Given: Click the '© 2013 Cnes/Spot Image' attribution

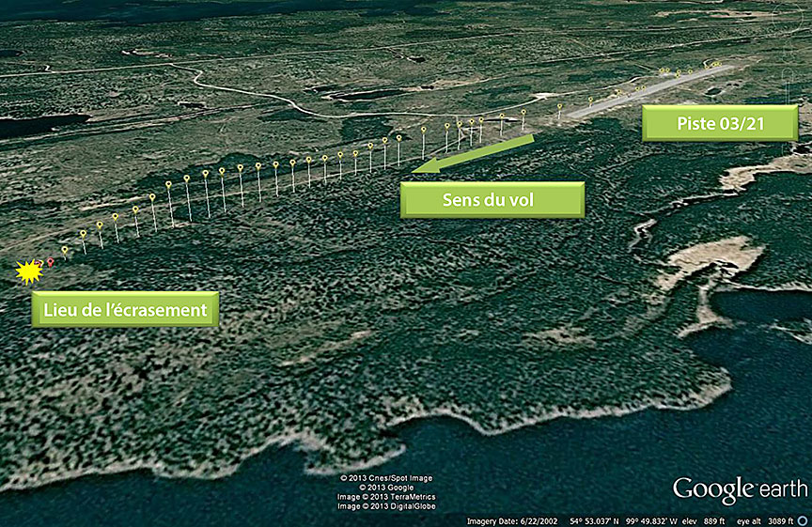Looking at the screenshot, I should coord(386,478).
